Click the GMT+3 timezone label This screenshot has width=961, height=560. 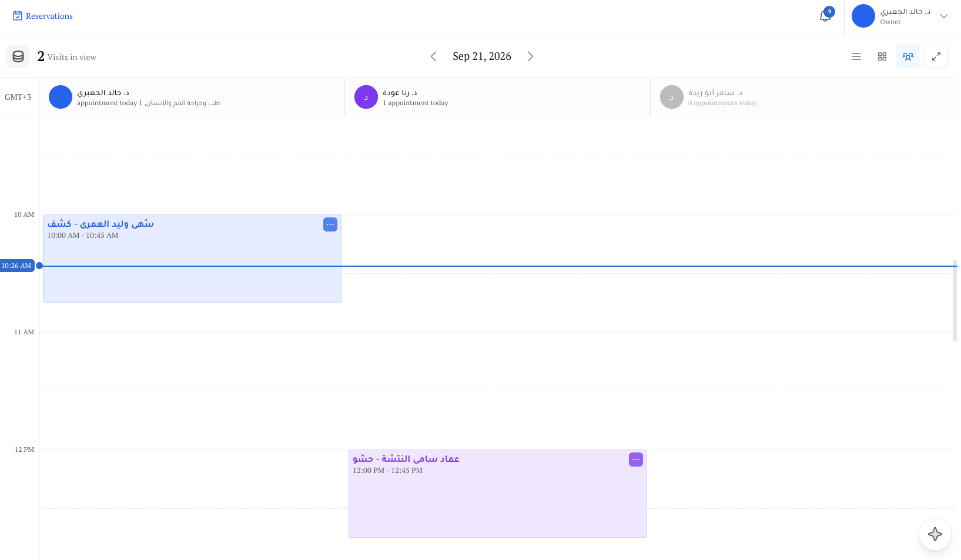coord(18,97)
